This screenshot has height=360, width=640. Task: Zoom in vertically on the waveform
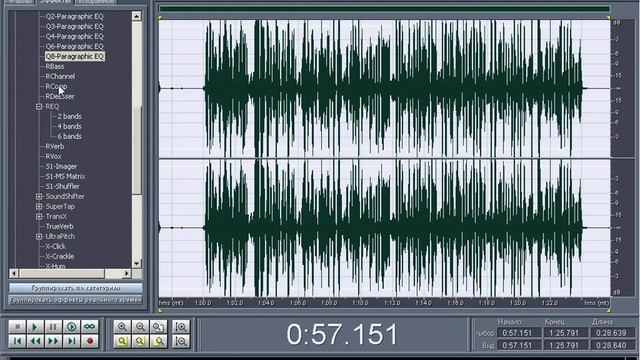pyautogui.click(x=181, y=327)
